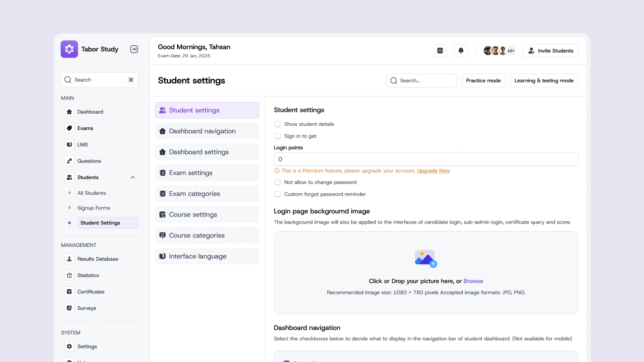This screenshot has height=362, width=644.
Task: Click the Certificates icon
Action: (x=69, y=292)
